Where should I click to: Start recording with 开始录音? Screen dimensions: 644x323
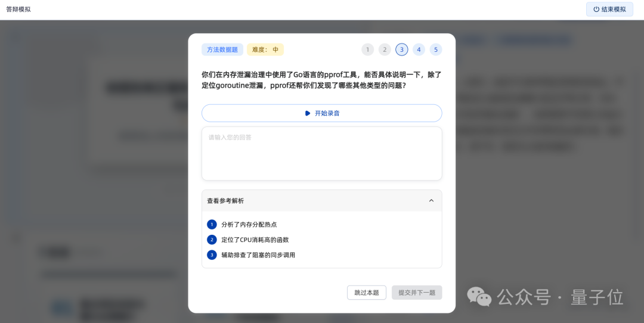321,113
